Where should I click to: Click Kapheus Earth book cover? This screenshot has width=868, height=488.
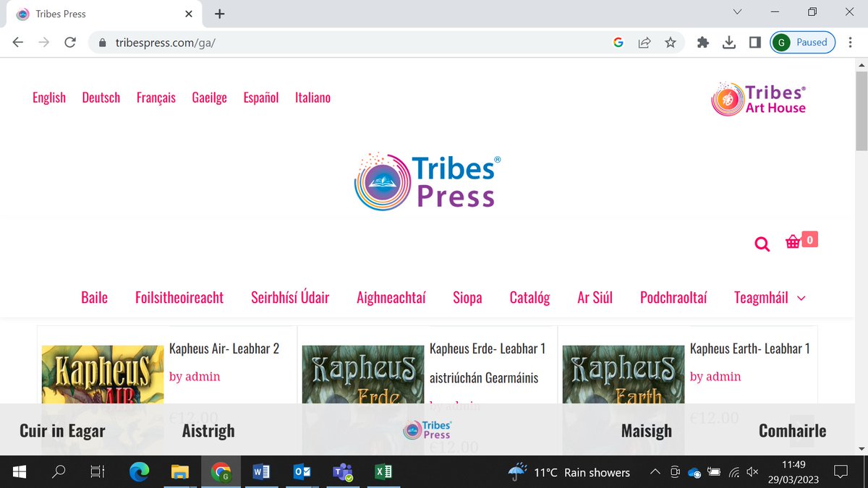point(624,374)
